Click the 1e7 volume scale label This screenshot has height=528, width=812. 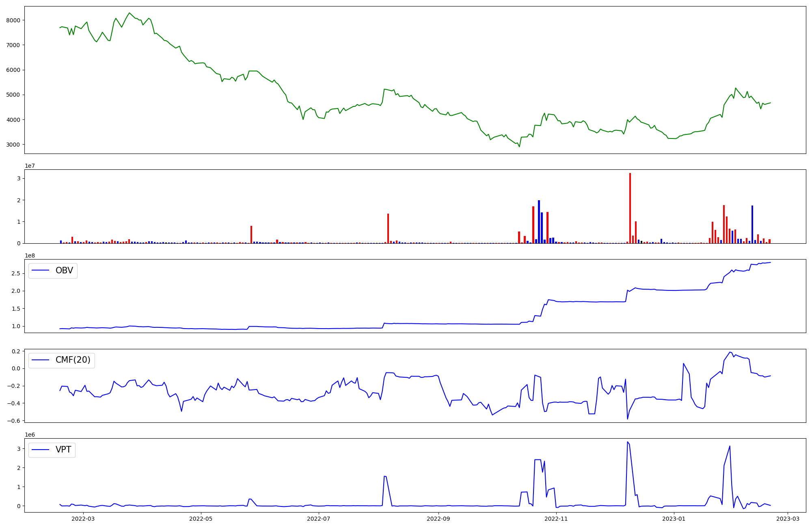click(x=30, y=166)
